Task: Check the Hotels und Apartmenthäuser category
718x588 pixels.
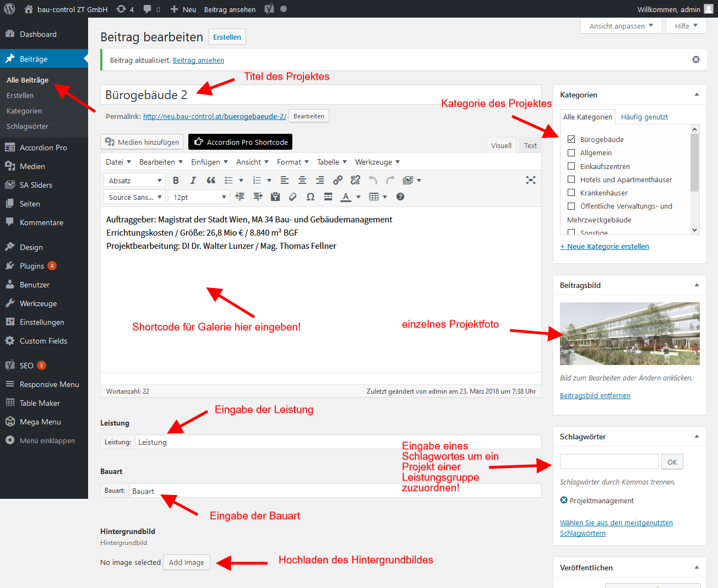Action: tap(571, 179)
